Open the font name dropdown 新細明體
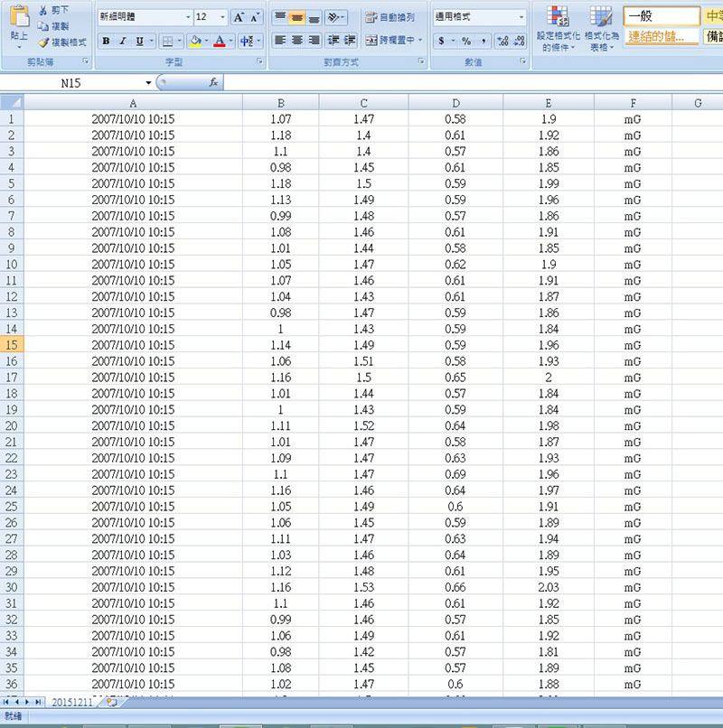723x728 pixels. coord(188,17)
